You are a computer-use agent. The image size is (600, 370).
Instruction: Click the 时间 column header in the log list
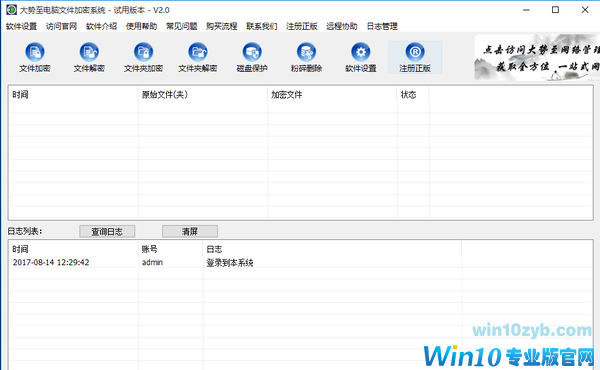coord(73,249)
